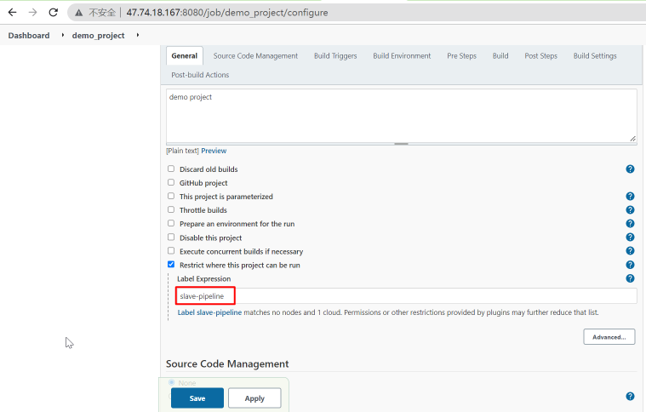Image resolution: width=646 pixels, height=412 pixels.
Task: Select the None source code radio button
Action: (171, 382)
